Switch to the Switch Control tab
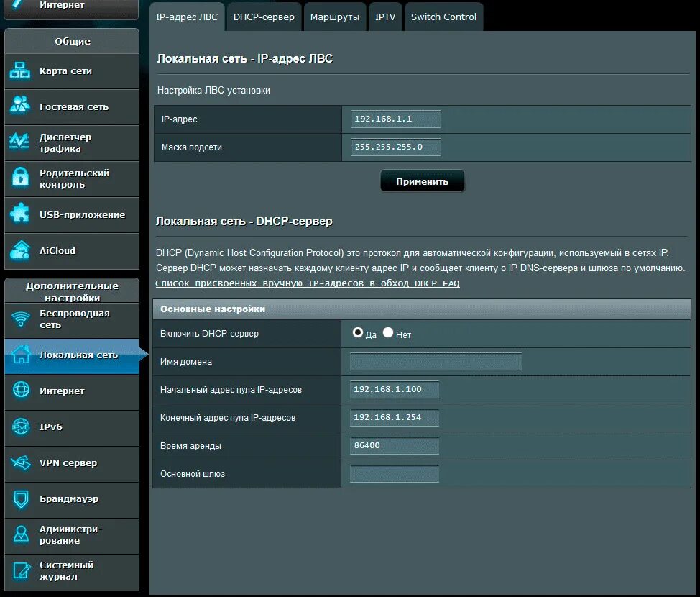700x597 pixels. tap(443, 17)
